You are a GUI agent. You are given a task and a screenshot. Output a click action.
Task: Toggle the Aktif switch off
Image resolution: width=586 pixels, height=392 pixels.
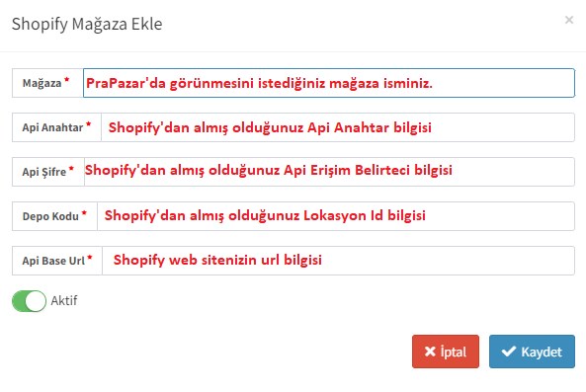[29, 301]
